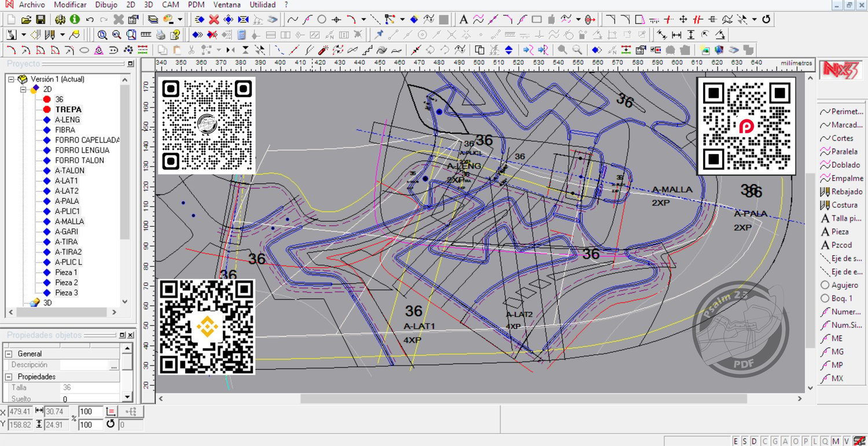Select the text A tool in toolbar
Screen dimensions: 868x446
[x=463, y=19]
